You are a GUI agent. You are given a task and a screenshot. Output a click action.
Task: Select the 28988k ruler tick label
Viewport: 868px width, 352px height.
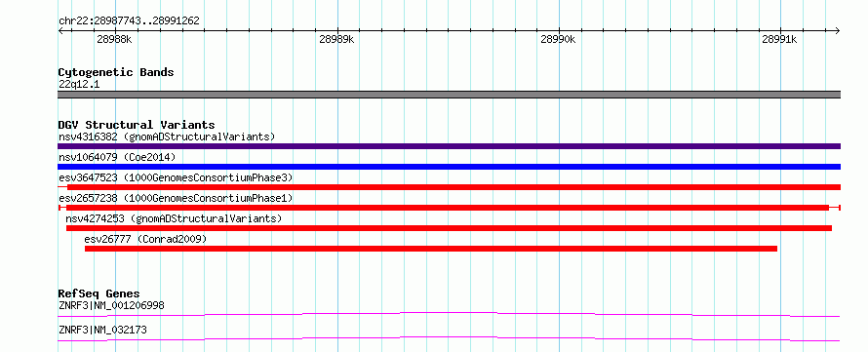114,39
